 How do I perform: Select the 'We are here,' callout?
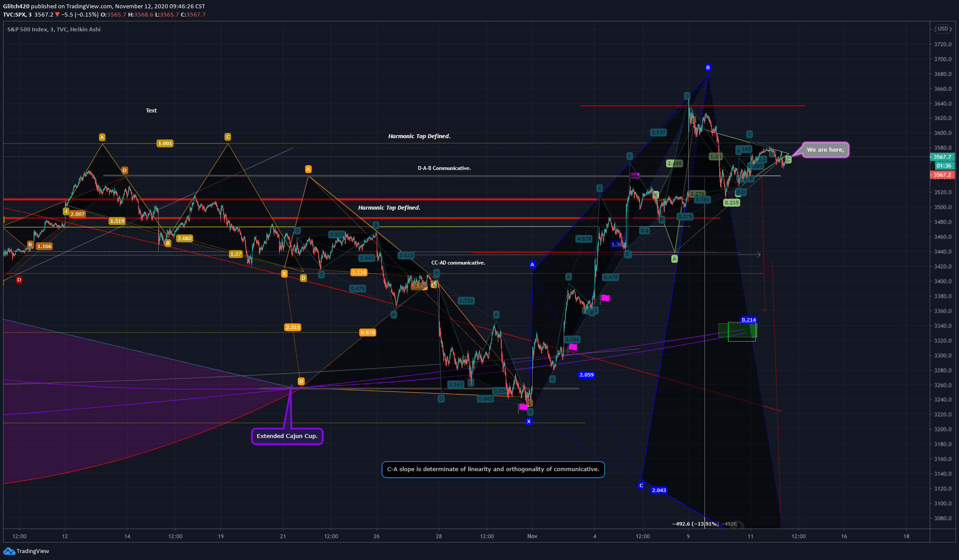(x=825, y=150)
